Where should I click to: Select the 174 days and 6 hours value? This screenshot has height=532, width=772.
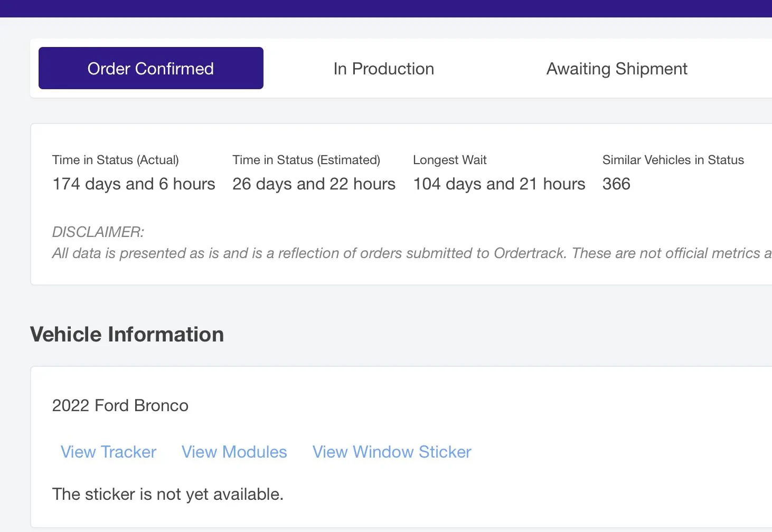pos(134,184)
